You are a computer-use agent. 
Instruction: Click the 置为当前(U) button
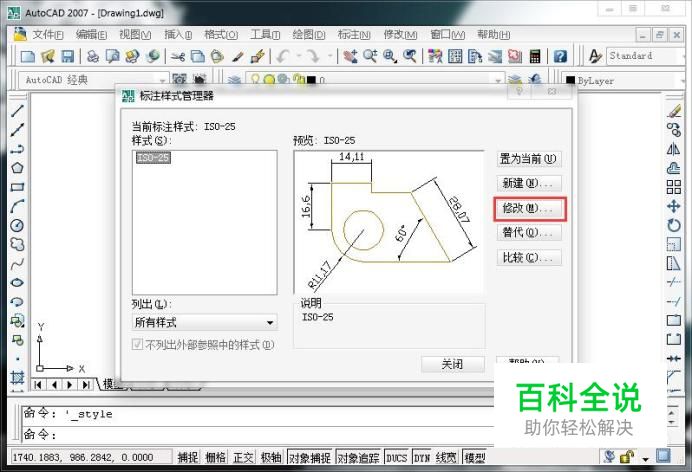[529, 158]
